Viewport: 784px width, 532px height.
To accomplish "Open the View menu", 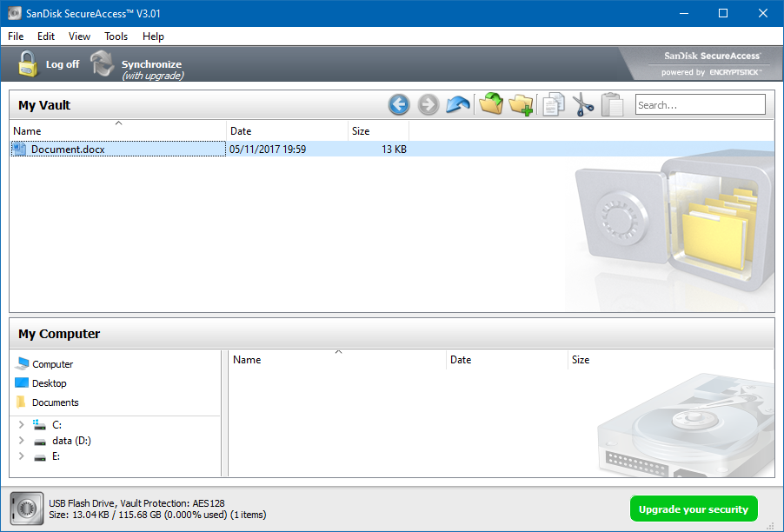I will [x=79, y=37].
